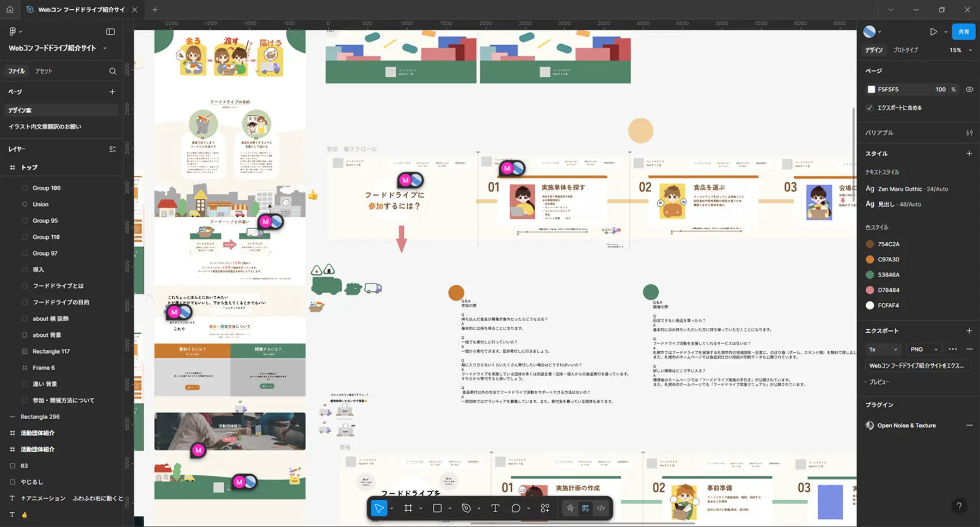Switch to the プロトタイプ tab
Image resolution: width=980 pixels, height=527 pixels.
905,50
